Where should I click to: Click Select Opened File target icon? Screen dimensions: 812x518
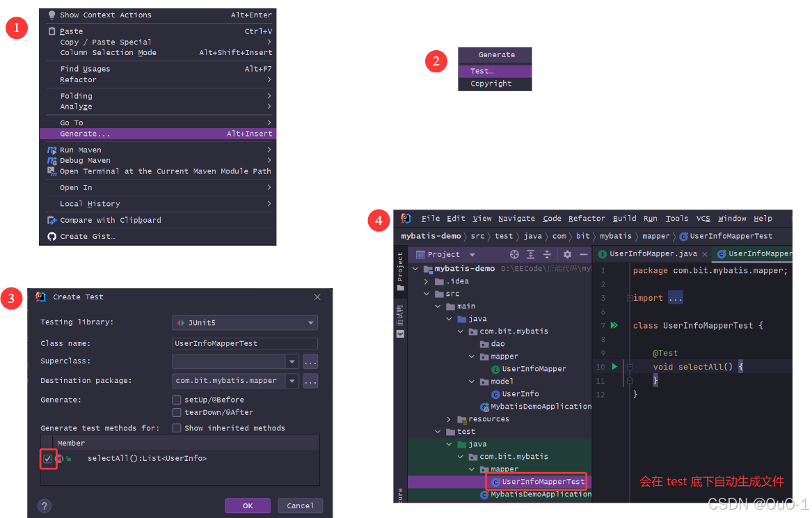click(x=514, y=254)
